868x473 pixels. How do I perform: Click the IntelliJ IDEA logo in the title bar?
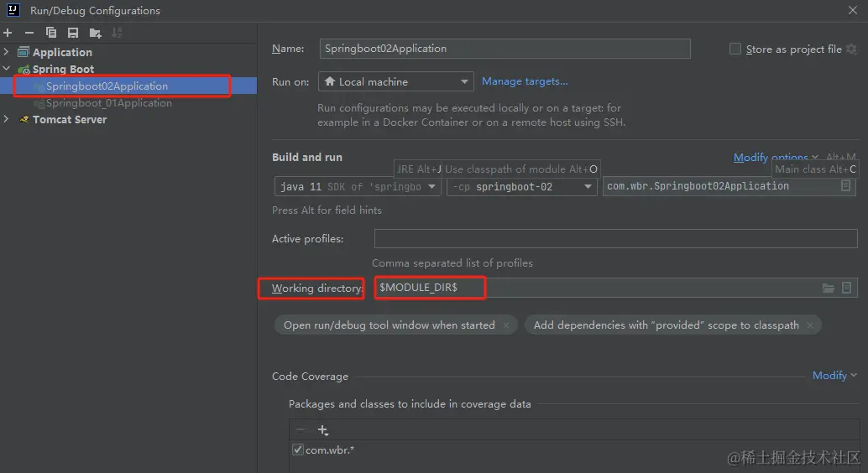click(13, 9)
